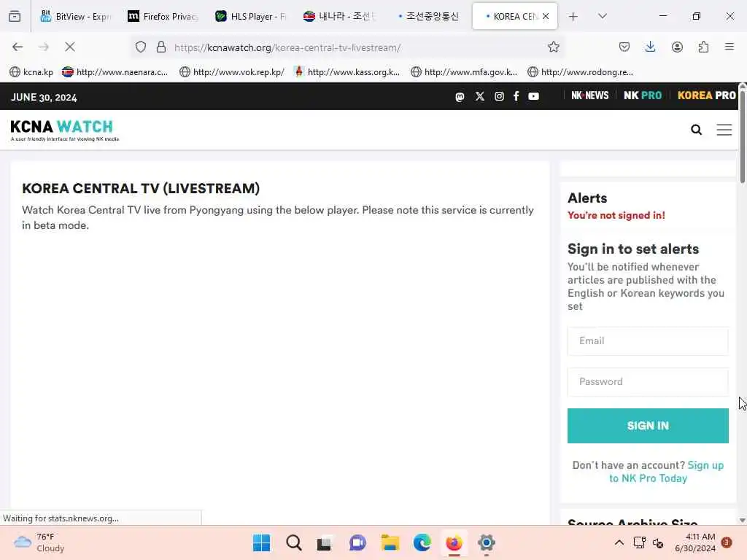Click Firefox icon on taskbar
The height and width of the screenshot is (560, 747).
pyautogui.click(x=454, y=542)
